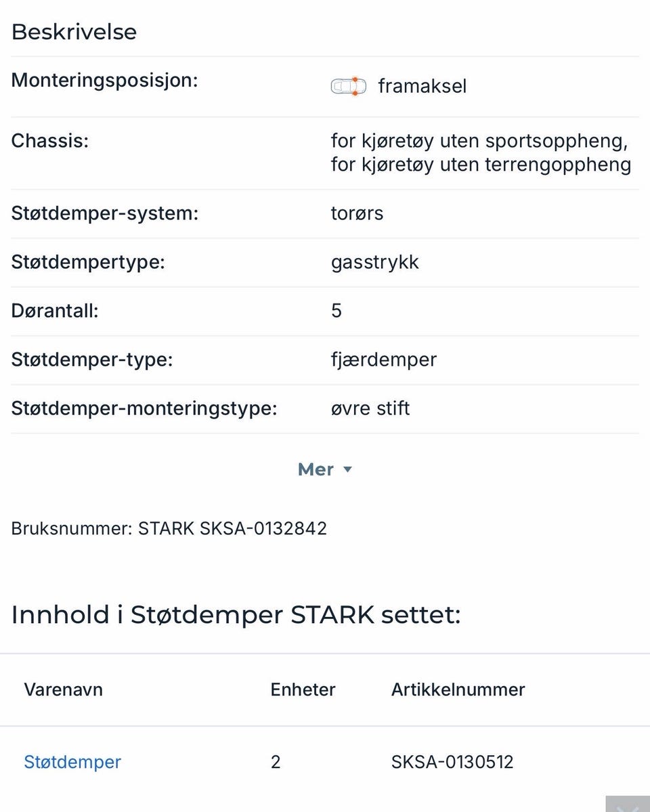This screenshot has height=812, width=650.
Task: Click the framaksel value text
Action: tap(422, 87)
